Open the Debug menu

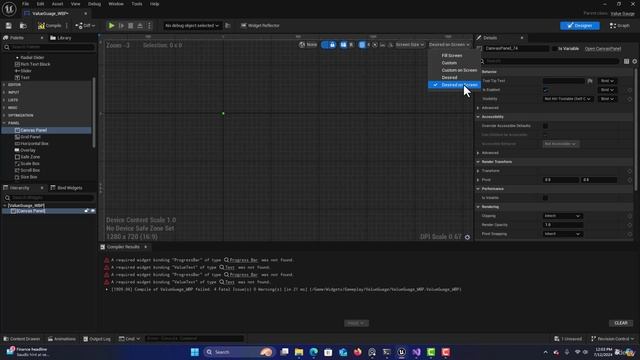[94, 4]
